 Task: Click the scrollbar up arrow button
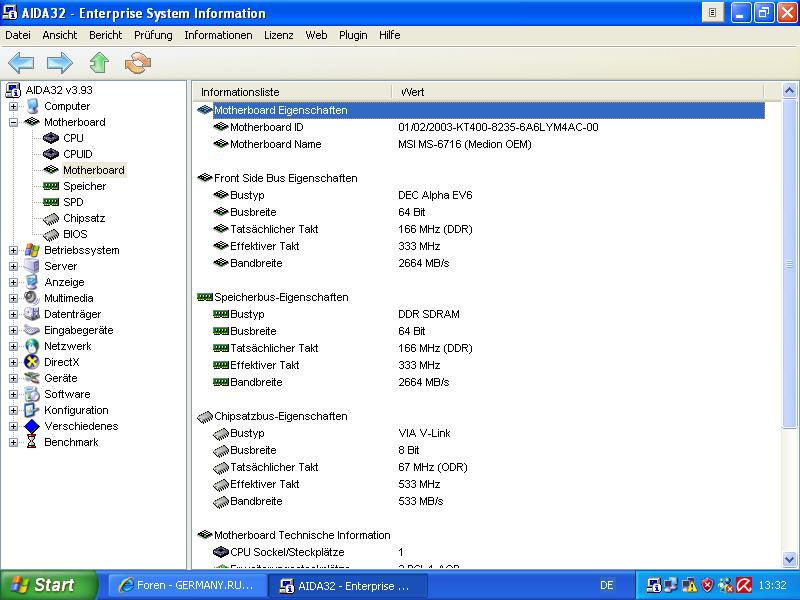tap(789, 91)
